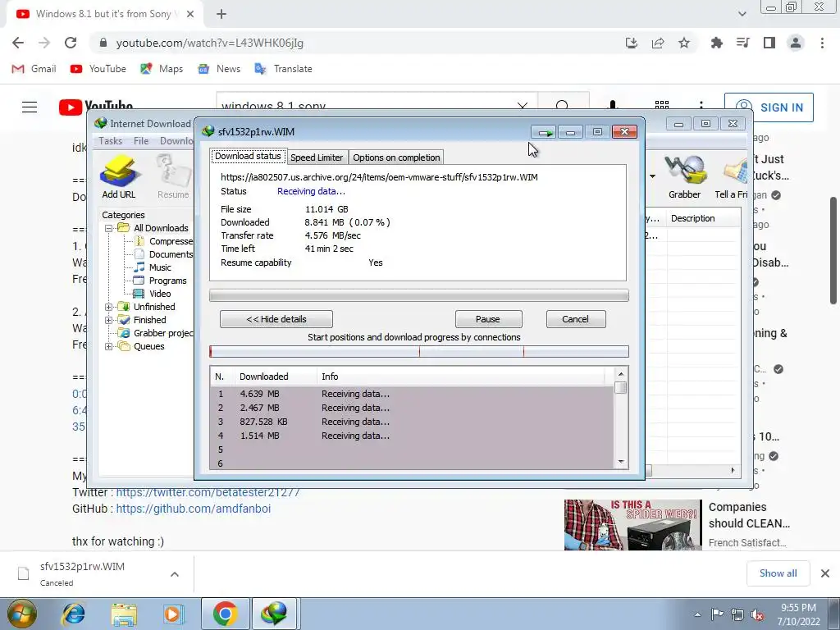Click the Chrome address bar URL
Image resolution: width=840 pixels, height=630 pixels.
tap(210, 43)
